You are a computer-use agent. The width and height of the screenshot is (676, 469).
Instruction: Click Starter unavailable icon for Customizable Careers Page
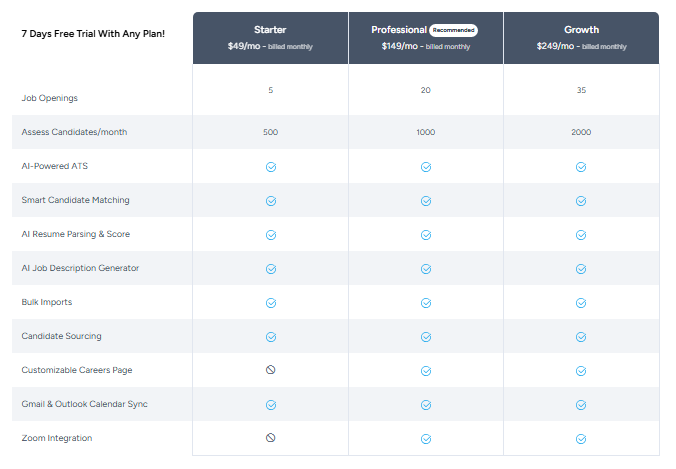[270, 370]
